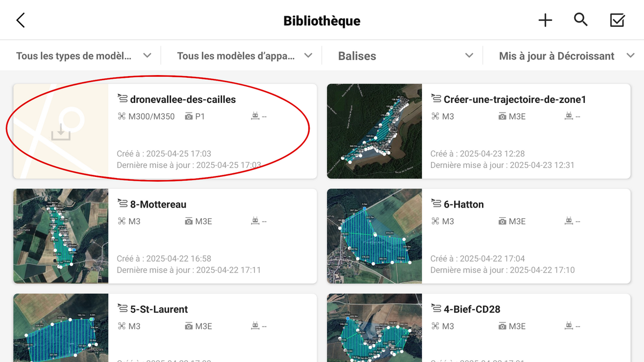
Task: Click drone icon on dronevallee-des-cailles card
Action: pos(121,116)
